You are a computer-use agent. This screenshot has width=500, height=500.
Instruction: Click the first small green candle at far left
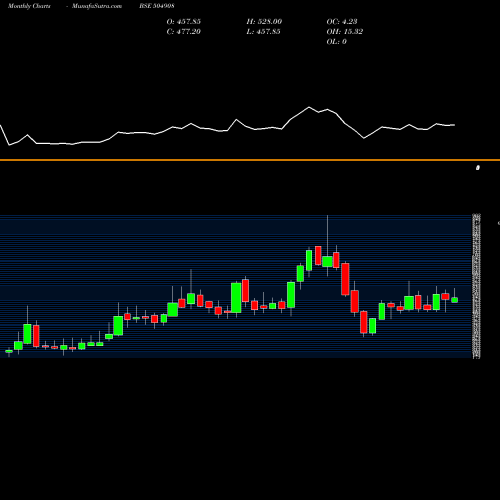(9, 351)
